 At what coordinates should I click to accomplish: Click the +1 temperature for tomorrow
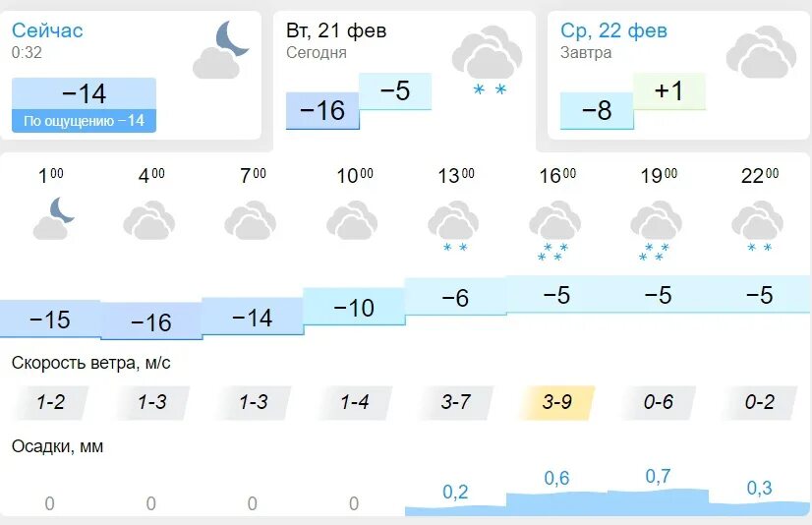click(x=669, y=91)
